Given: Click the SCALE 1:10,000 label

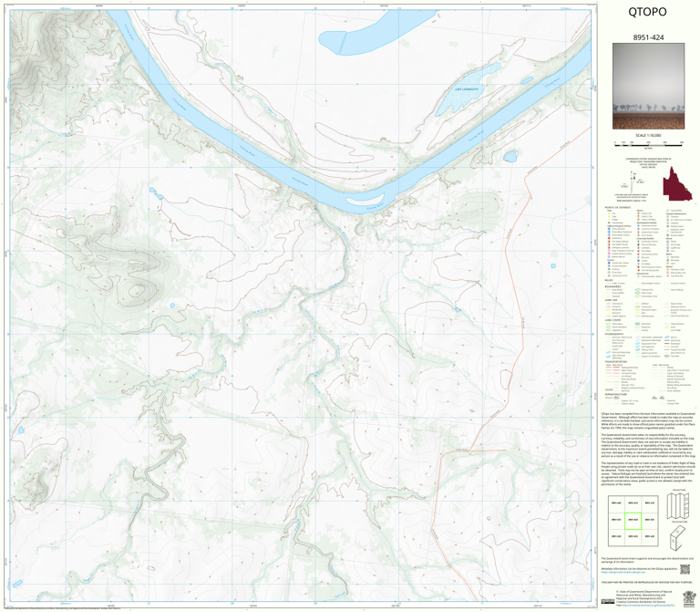Looking at the screenshot, I should [648, 135].
